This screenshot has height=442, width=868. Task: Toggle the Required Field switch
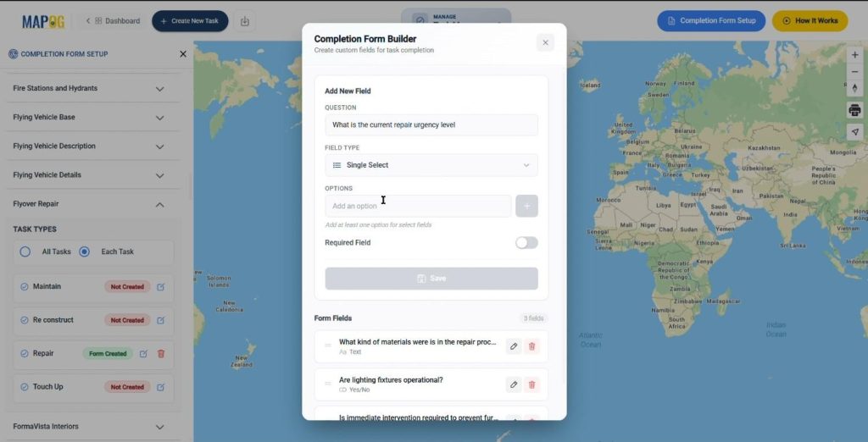526,243
